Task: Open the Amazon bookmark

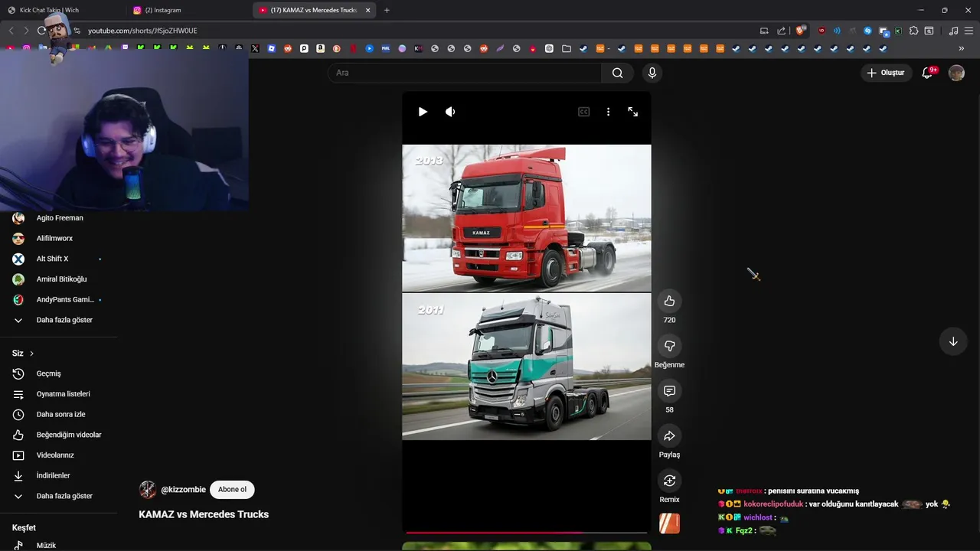Action: [x=320, y=48]
